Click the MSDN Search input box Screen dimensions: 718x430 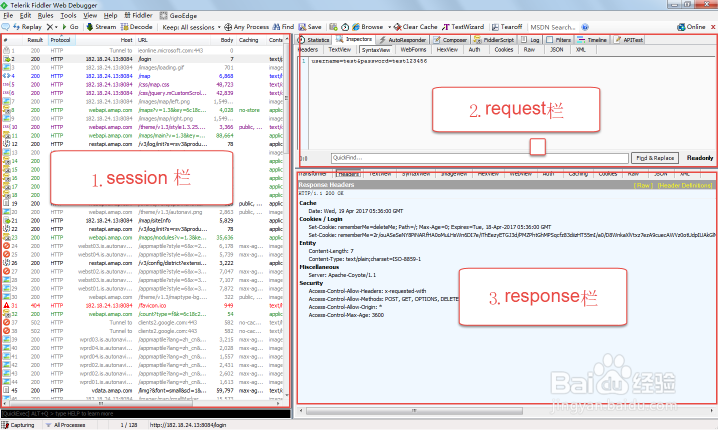point(553,27)
